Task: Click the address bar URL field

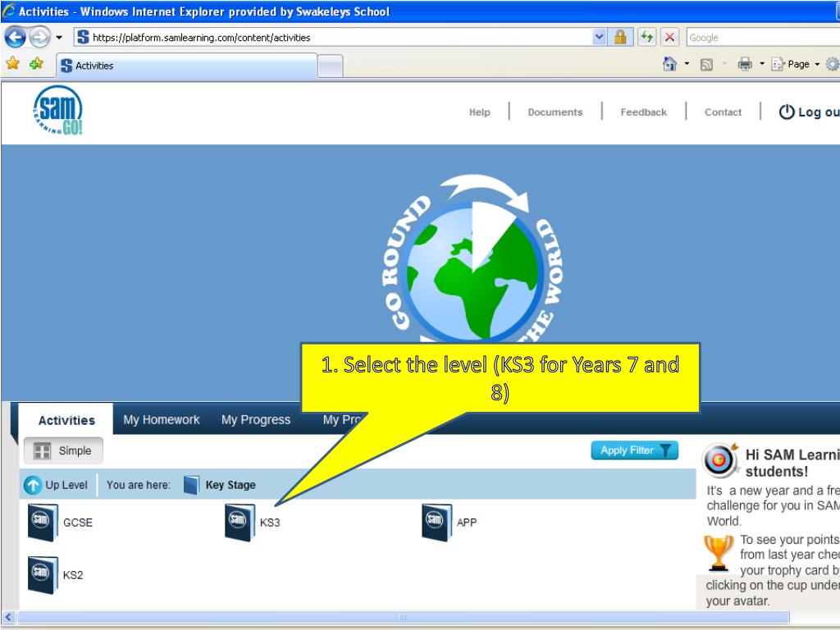Action: (333, 38)
